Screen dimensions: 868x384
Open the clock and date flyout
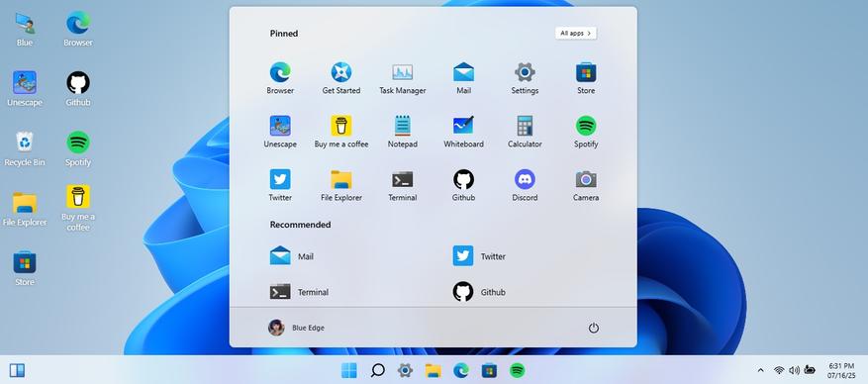[x=841, y=370]
